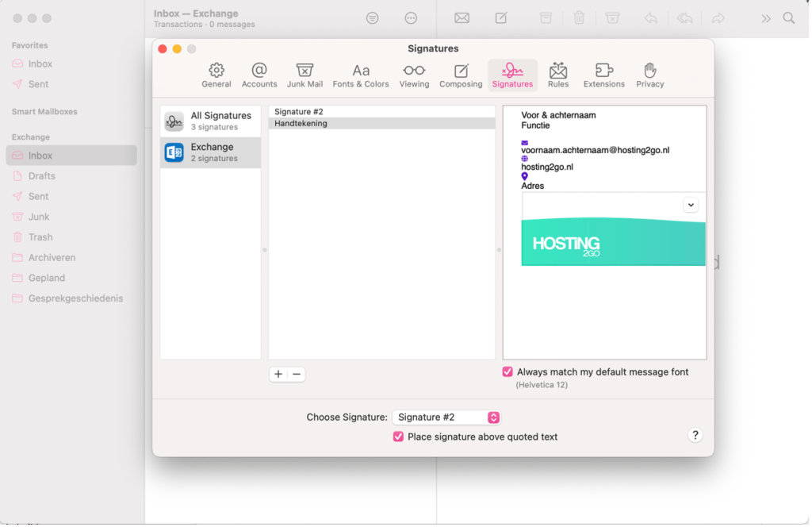The height and width of the screenshot is (527, 812).
Task: Click hosting2go.nl in signature preview
Action: click(547, 167)
